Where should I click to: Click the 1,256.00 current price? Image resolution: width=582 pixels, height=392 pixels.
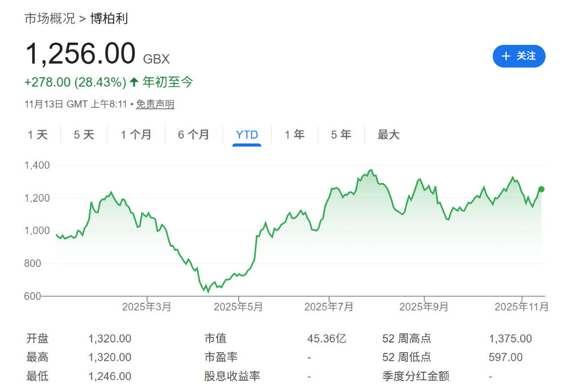[80, 55]
